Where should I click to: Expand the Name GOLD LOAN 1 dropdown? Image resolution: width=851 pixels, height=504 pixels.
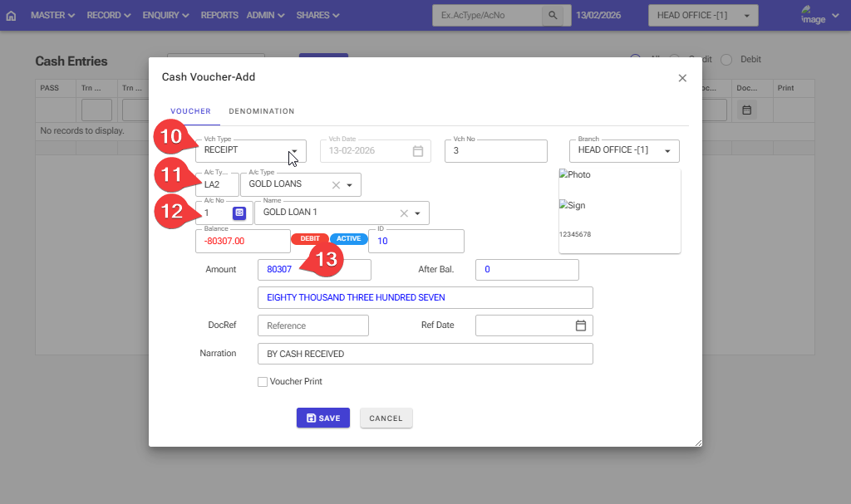417,213
